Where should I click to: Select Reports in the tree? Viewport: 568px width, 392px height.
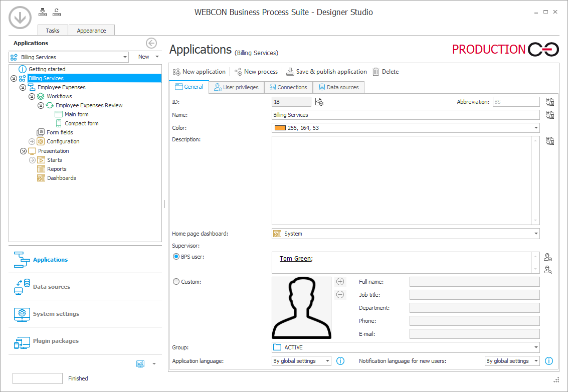click(x=57, y=169)
